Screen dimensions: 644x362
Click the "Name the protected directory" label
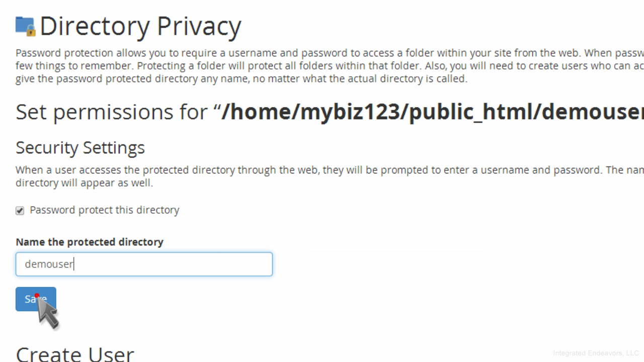[x=90, y=242]
